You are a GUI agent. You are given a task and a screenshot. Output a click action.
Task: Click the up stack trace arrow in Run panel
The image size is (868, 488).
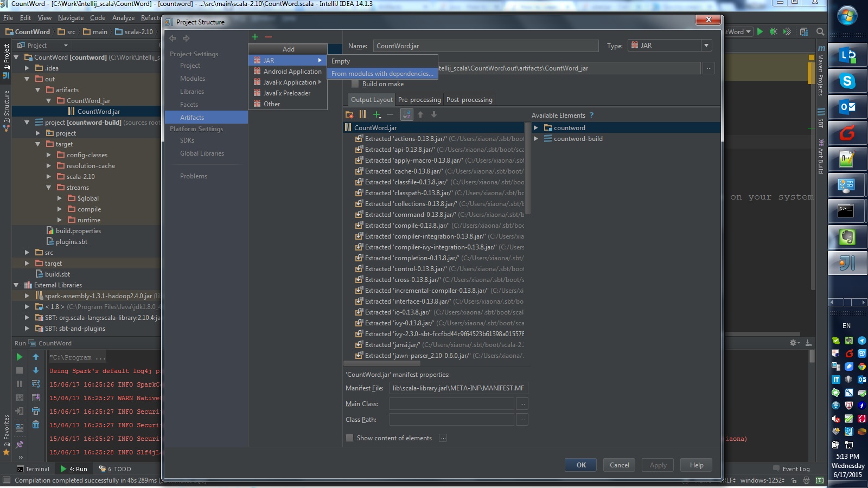coord(36,357)
